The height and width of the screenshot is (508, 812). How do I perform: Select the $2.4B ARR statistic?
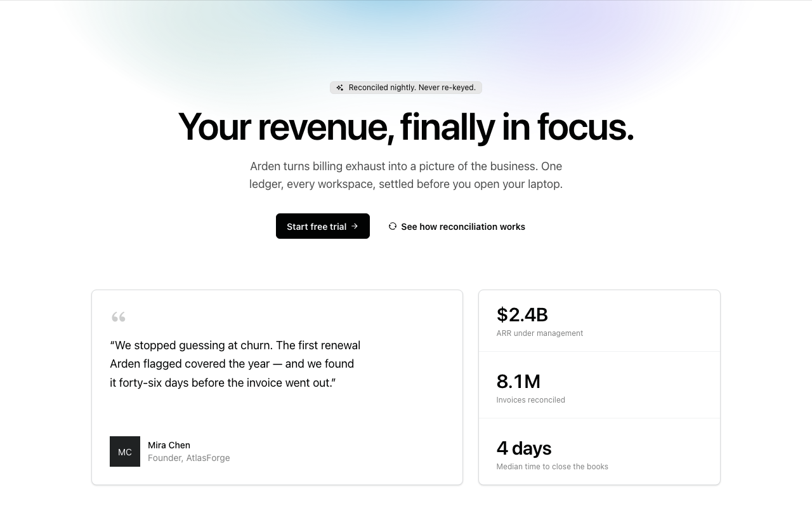(x=522, y=314)
